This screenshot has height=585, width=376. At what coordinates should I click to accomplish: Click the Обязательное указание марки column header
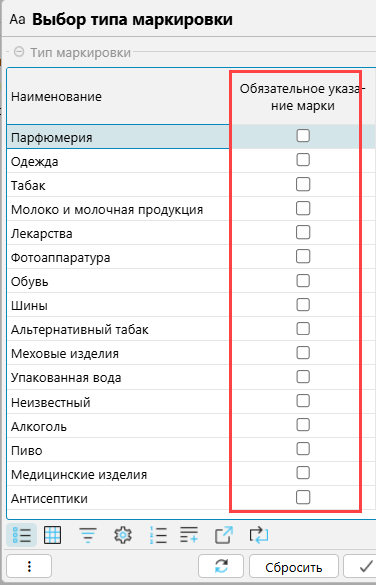302,97
